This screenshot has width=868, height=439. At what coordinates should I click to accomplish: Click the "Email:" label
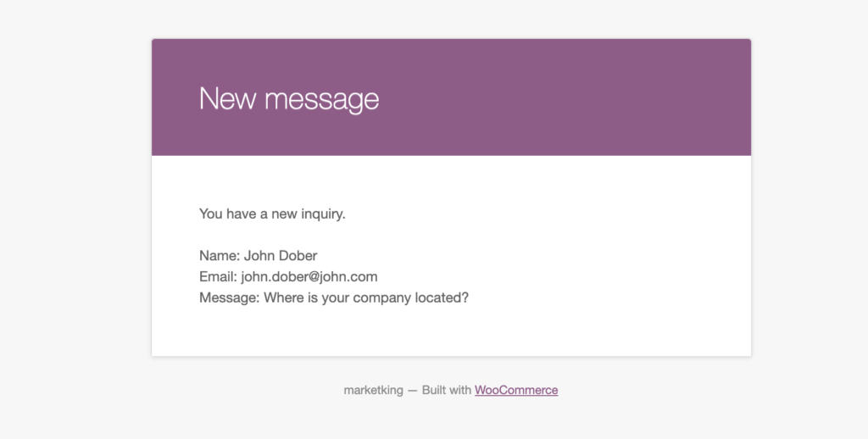218,277
